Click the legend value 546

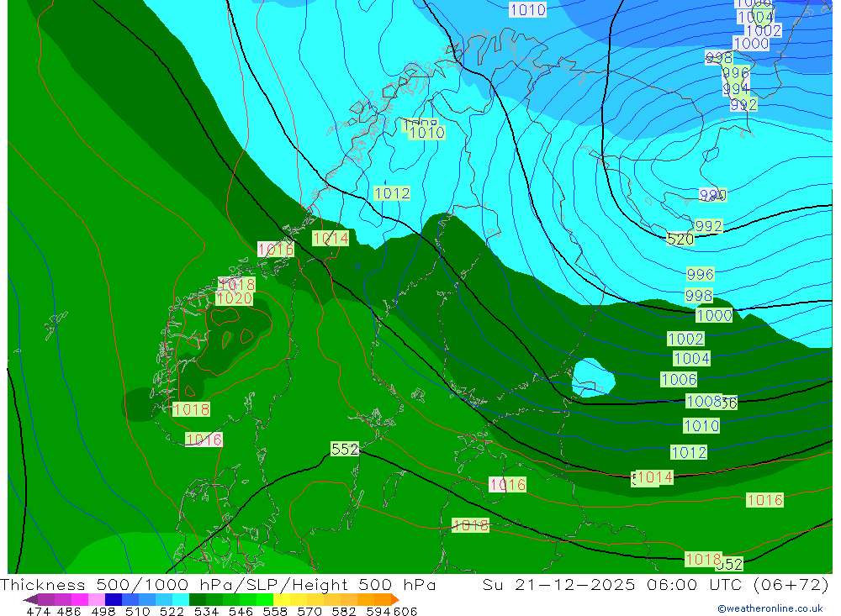tap(241, 611)
